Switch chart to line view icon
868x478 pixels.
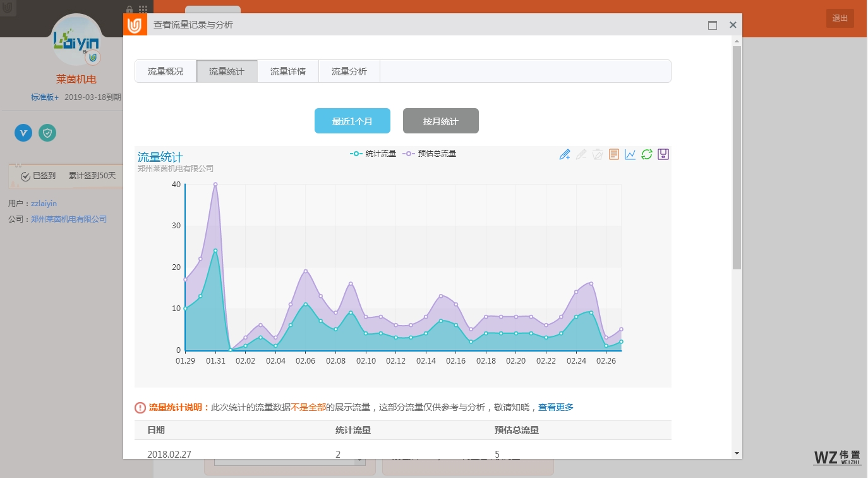point(630,154)
